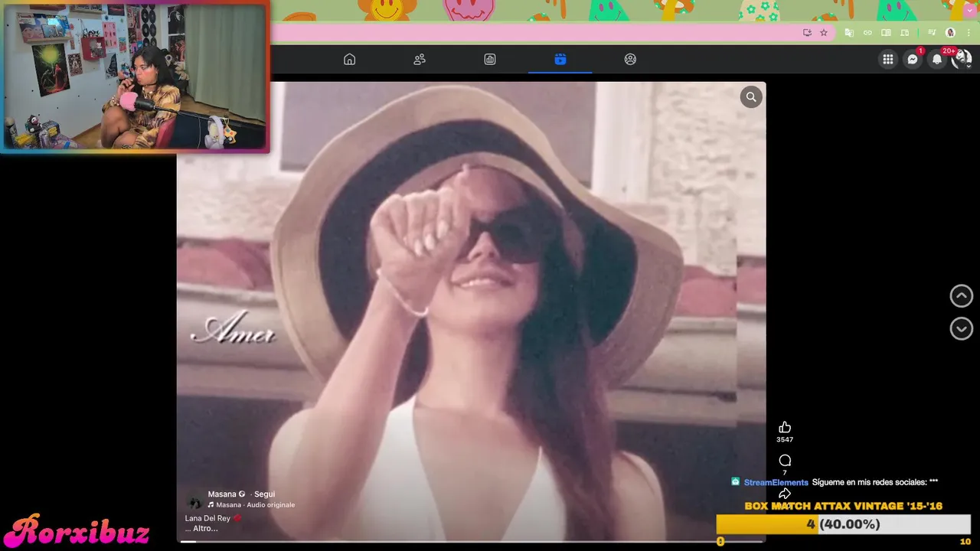The image size is (980, 551).
Task: Open the Facebook Home tab
Action: pyautogui.click(x=349, y=59)
